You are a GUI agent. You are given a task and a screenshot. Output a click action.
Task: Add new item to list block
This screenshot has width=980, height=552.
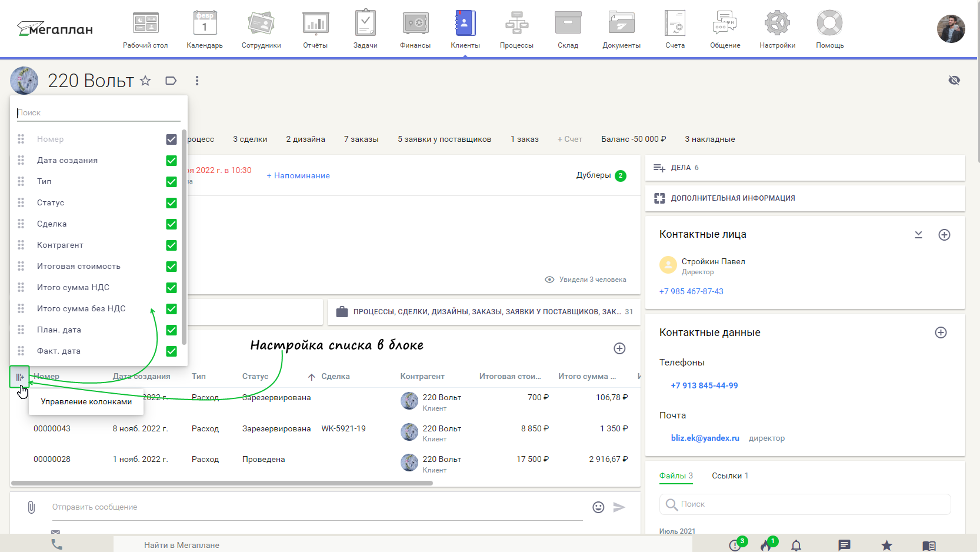619,348
